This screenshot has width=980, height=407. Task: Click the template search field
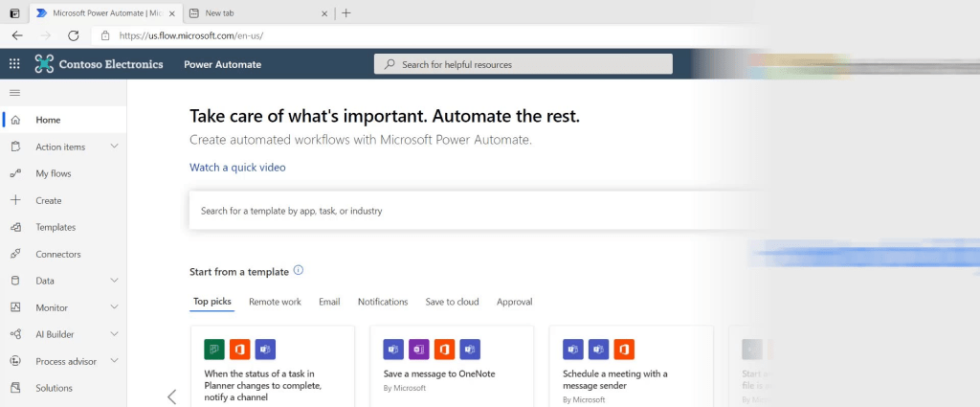(x=479, y=211)
